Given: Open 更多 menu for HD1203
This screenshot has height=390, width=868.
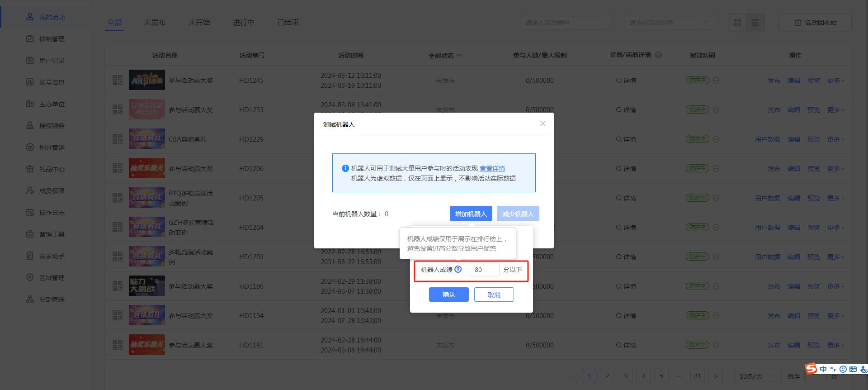Looking at the screenshot, I should click(835, 257).
